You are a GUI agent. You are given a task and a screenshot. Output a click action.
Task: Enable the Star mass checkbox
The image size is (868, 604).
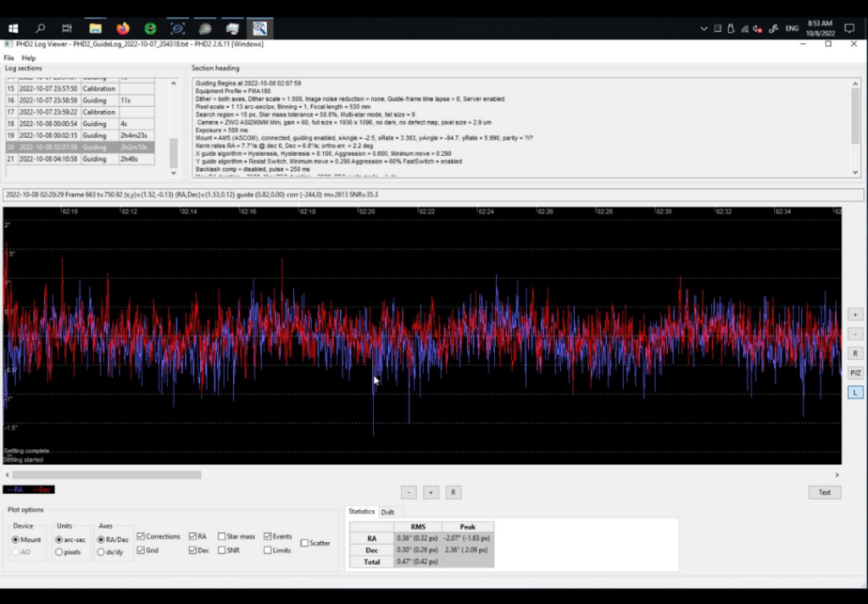click(220, 536)
